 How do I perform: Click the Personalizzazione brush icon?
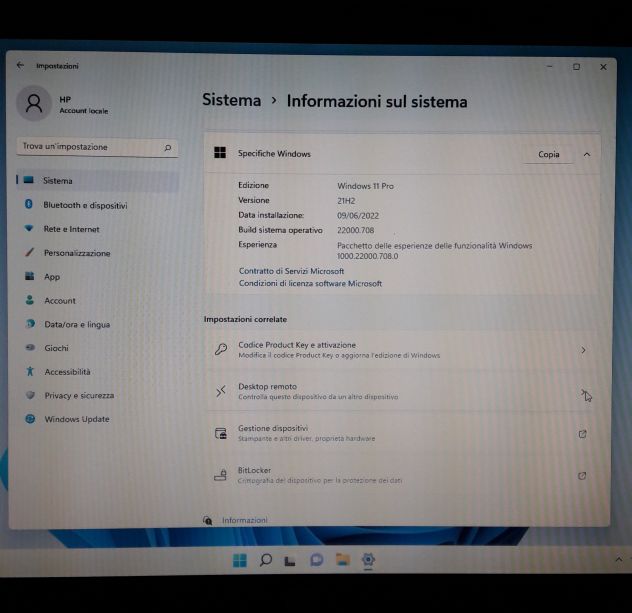(29, 252)
